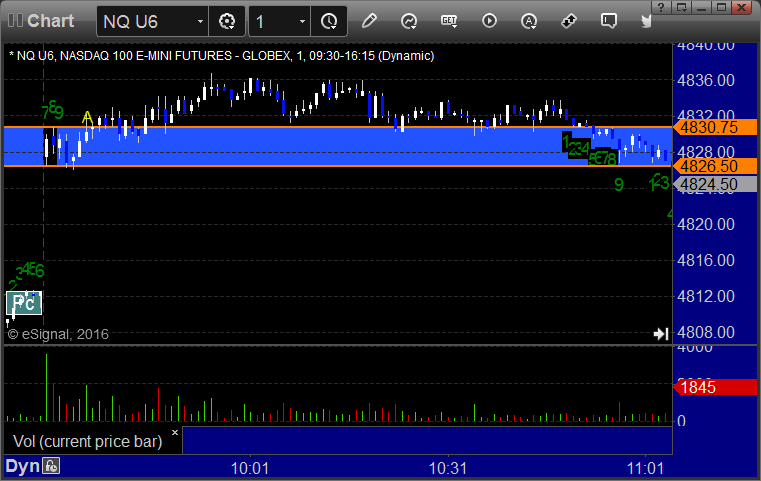
Task: Click the PC previous close marker
Action: (x=24, y=303)
